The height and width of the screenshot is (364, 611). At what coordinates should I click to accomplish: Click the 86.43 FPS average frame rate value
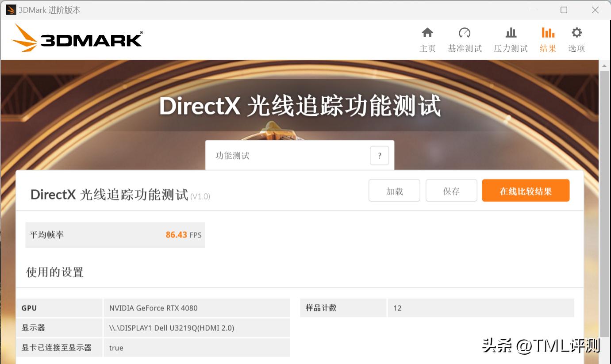coord(184,235)
